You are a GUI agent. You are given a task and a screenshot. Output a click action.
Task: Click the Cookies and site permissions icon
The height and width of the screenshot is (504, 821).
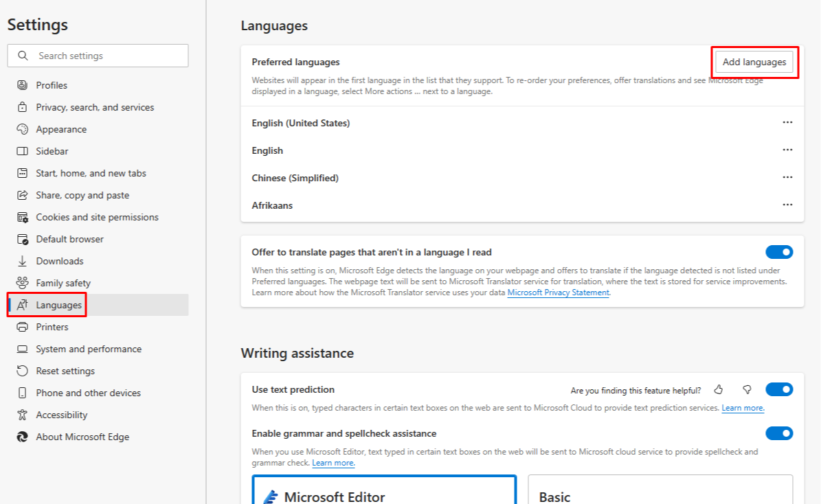[x=22, y=217]
